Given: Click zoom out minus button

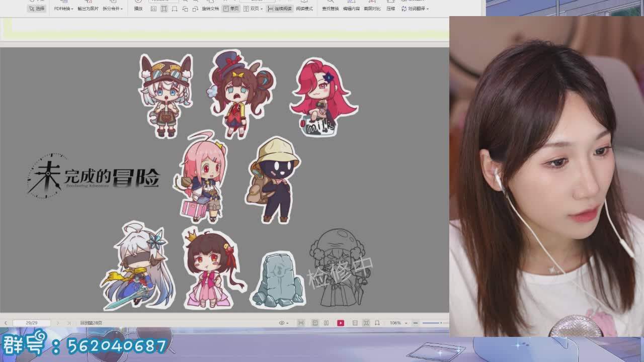Looking at the screenshot, I should tap(416, 323).
